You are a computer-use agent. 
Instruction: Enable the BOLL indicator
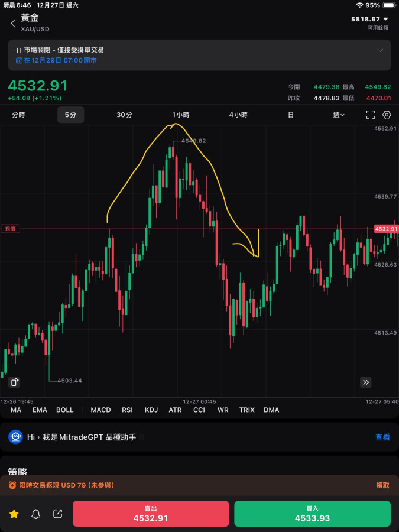(65, 410)
